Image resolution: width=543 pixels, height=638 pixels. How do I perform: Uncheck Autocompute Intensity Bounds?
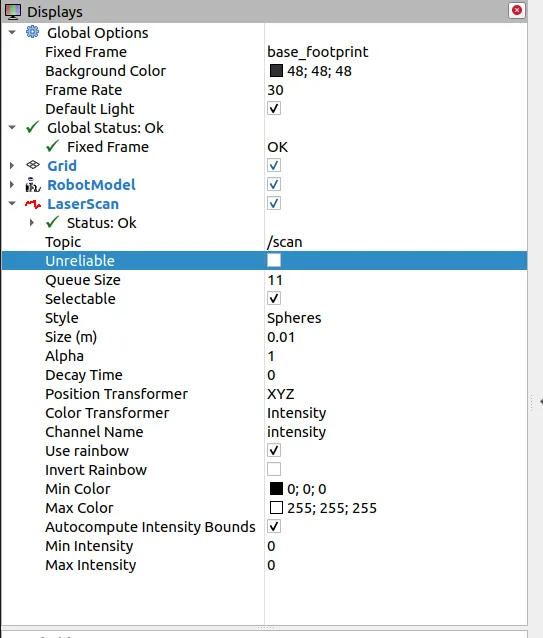[x=274, y=526]
